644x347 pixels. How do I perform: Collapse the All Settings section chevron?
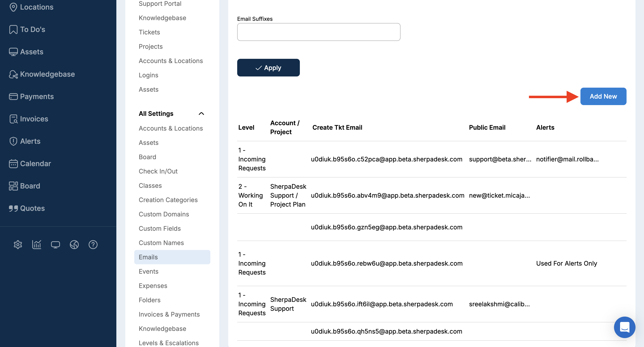pos(201,114)
